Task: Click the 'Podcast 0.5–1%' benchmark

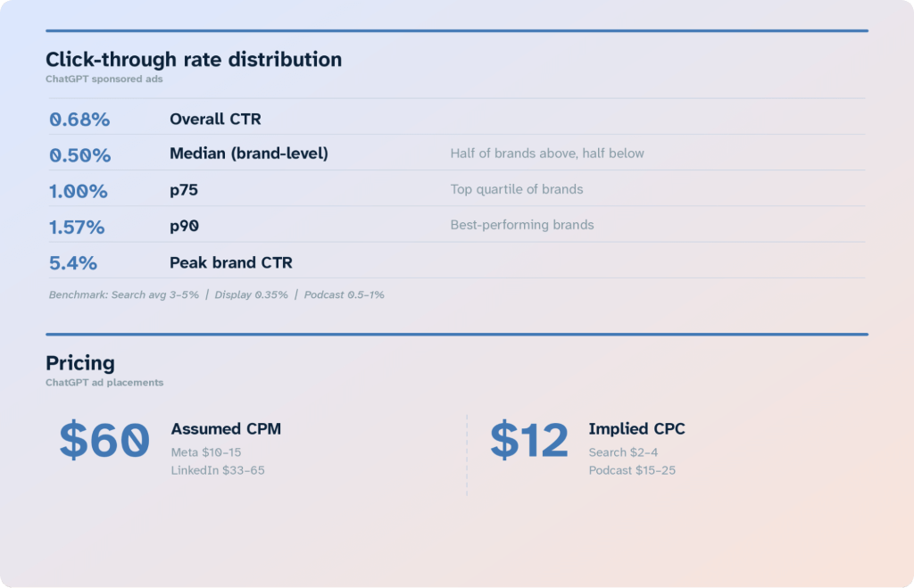Action: (x=344, y=294)
